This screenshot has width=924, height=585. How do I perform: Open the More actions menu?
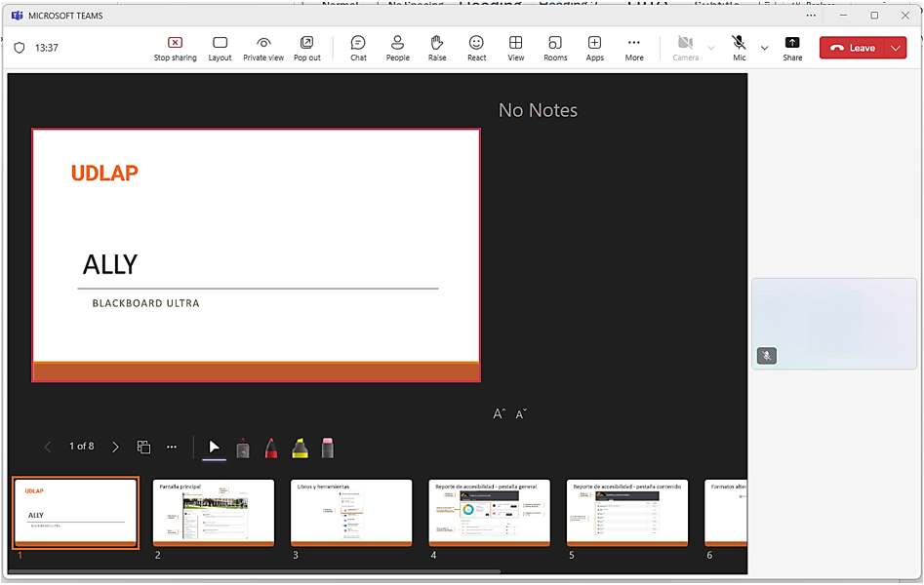(634, 48)
